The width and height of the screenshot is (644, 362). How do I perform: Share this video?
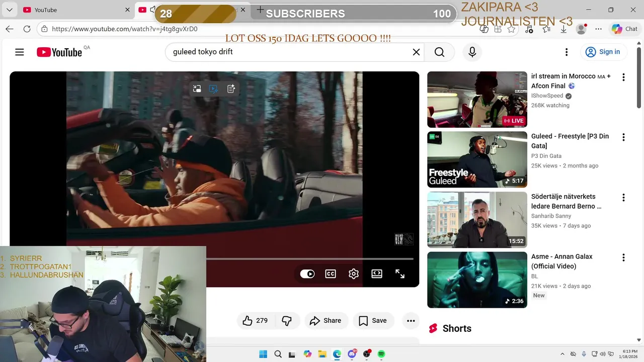[x=326, y=321]
